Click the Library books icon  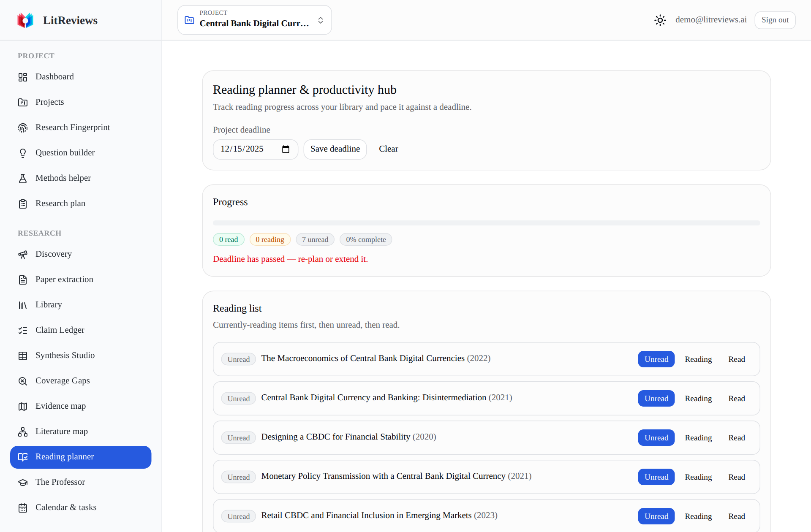pyautogui.click(x=23, y=305)
